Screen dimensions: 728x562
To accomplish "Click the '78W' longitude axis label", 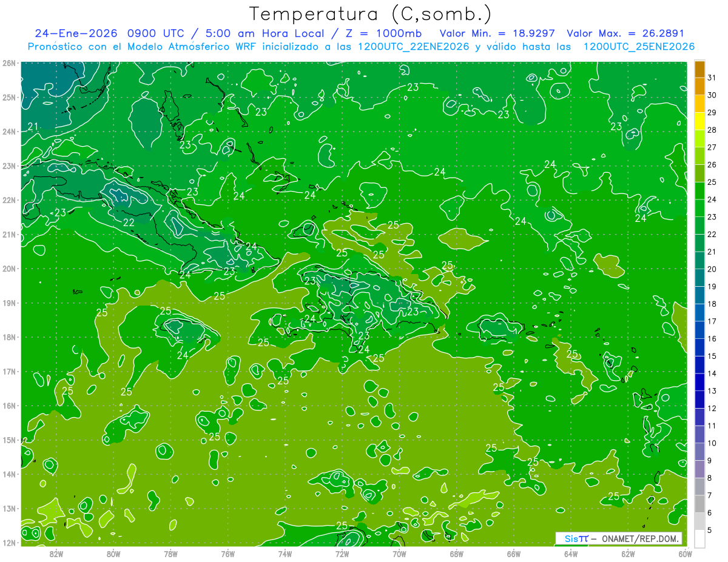I will coord(170,554).
